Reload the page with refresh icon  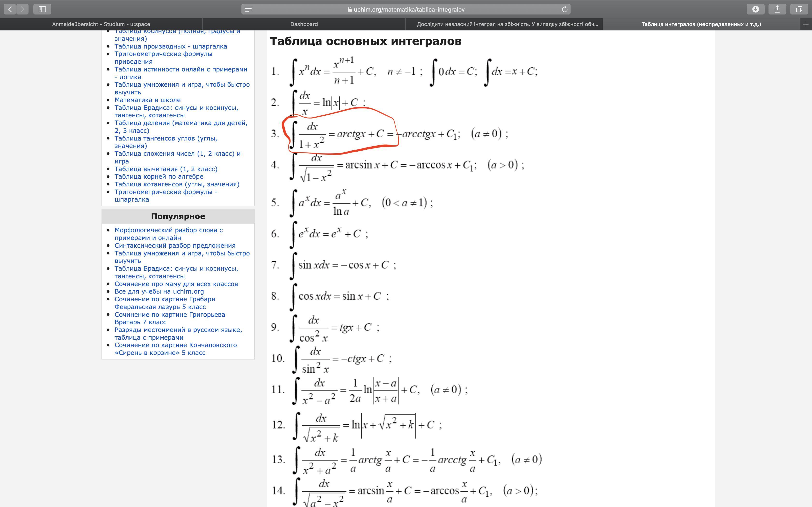click(564, 9)
